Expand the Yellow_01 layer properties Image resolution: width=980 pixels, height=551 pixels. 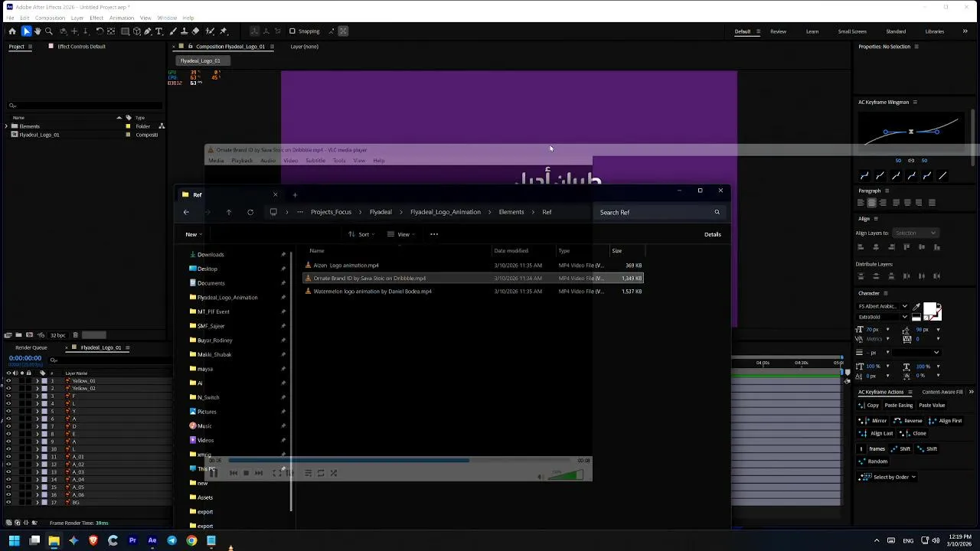37,381
